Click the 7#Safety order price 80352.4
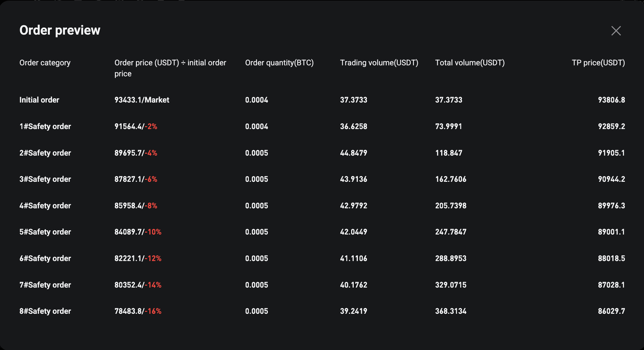Image resolution: width=644 pixels, height=350 pixels. 128,285
